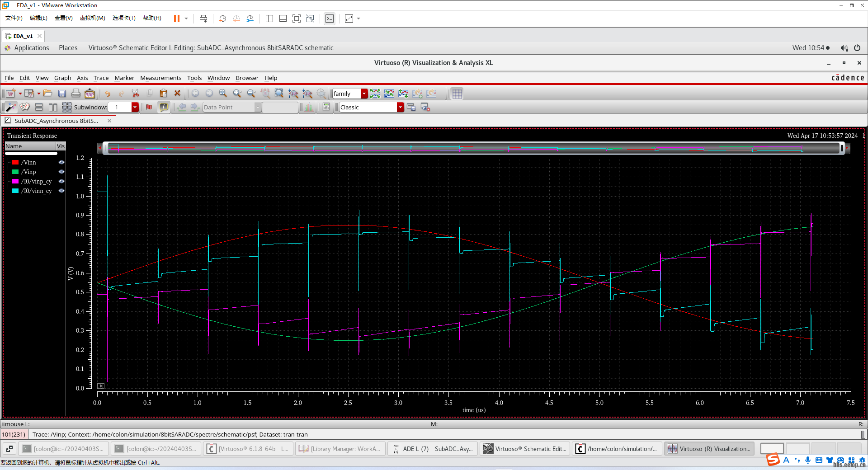The image size is (868, 470).
Task: Open the Graph menu
Action: click(x=62, y=78)
